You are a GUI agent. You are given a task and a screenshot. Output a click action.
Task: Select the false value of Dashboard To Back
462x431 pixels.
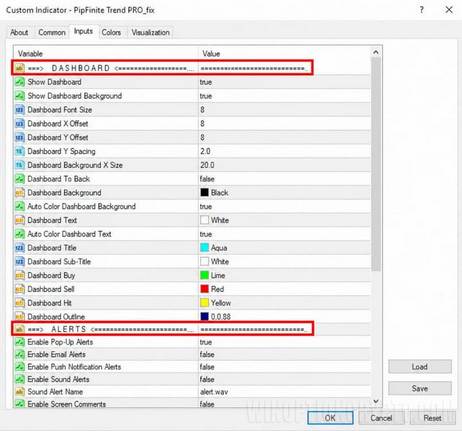tap(207, 179)
